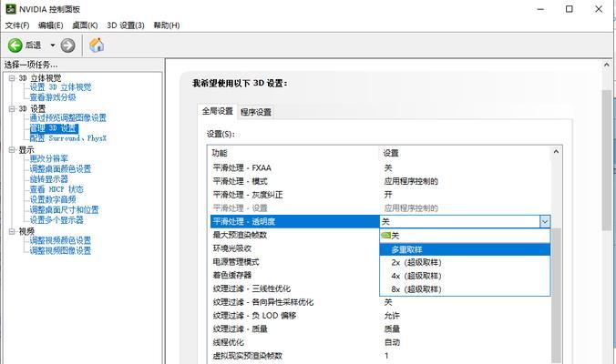Viewport: 616px width, 364px height.
Task: Select the 平滑处理 - FXAA row
Action: (380, 167)
